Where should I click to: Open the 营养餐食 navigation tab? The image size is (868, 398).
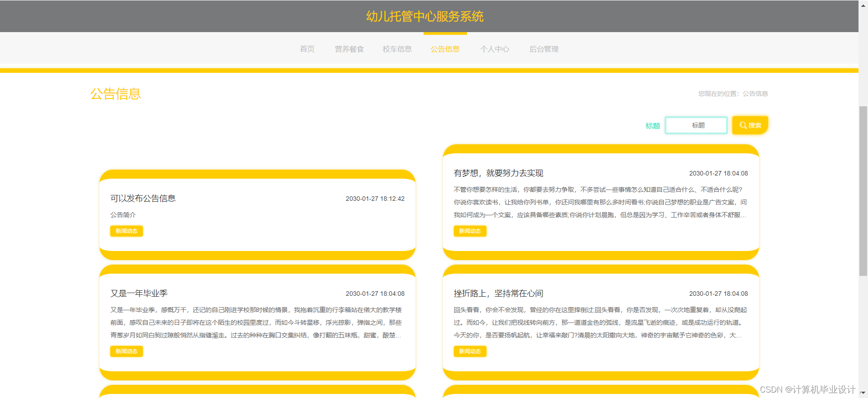coord(349,49)
